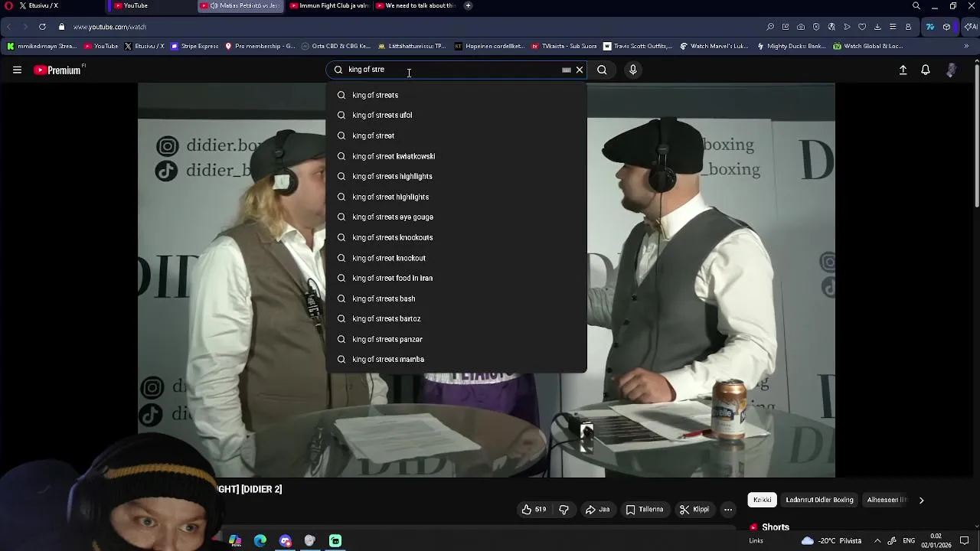Select suggestion 'king of streets'

click(x=456, y=95)
